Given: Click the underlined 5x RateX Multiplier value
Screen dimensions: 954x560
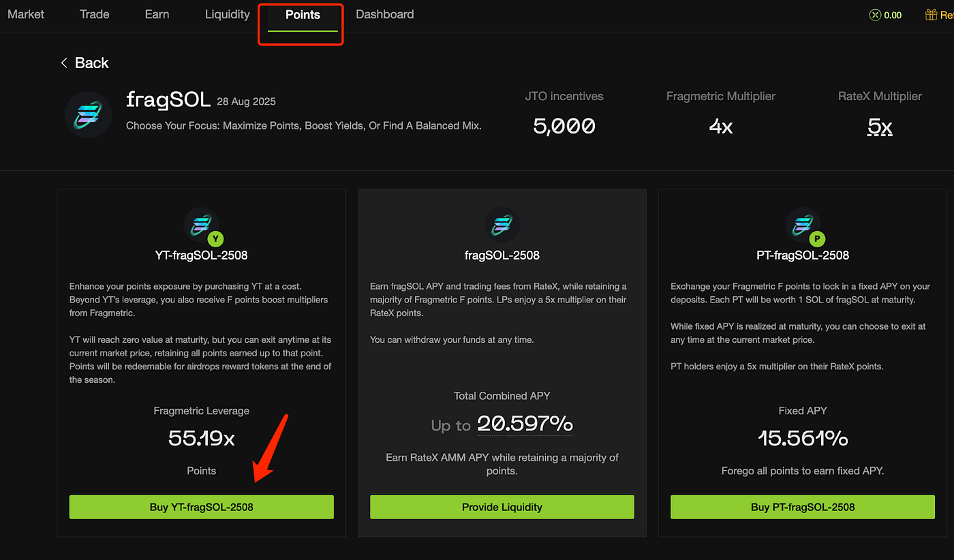Looking at the screenshot, I should 880,126.
